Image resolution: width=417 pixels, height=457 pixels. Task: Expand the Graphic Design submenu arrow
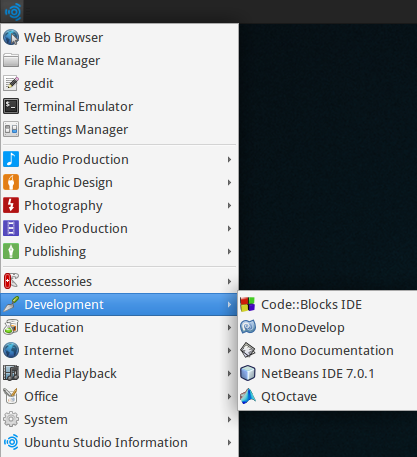(229, 183)
